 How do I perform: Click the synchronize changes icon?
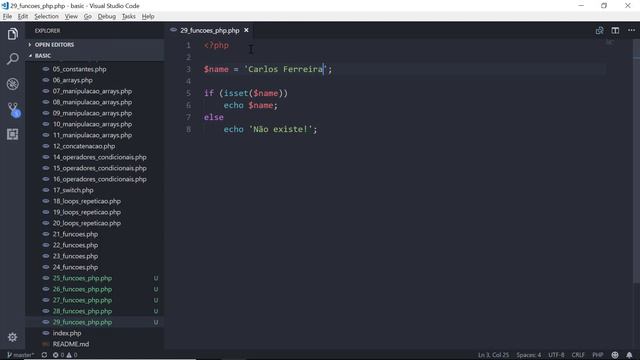(44, 355)
